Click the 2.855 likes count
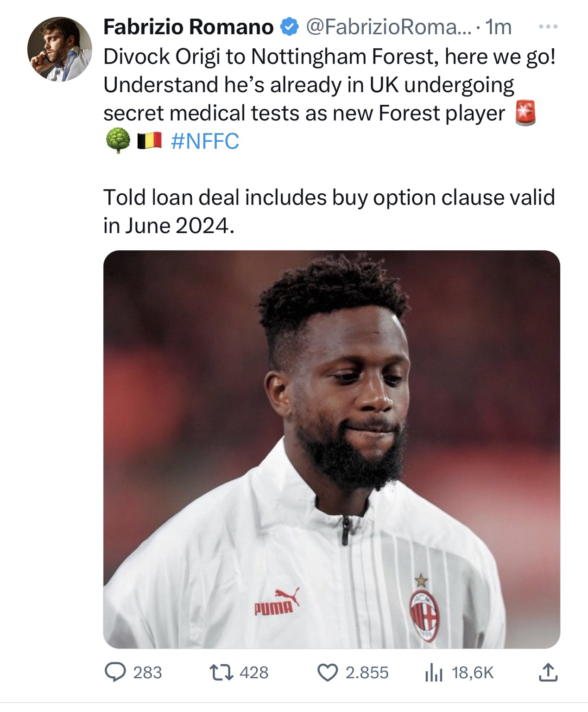Image resolution: width=588 pixels, height=712 pixels. [367, 672]
